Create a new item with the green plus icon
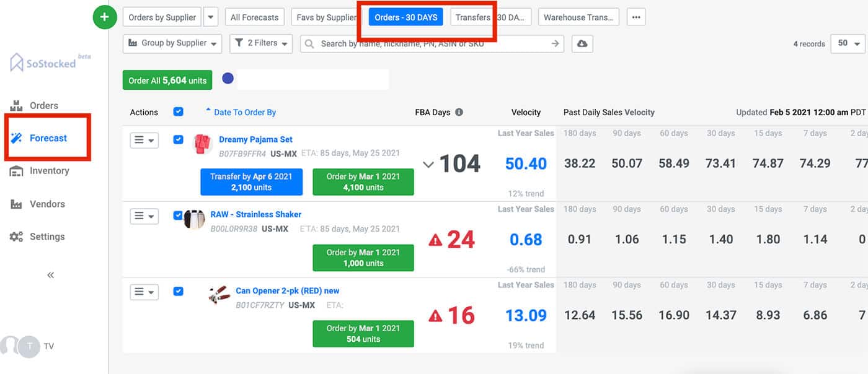The height and width of the screenshot is (374, 868). click(x=105, y=17)
